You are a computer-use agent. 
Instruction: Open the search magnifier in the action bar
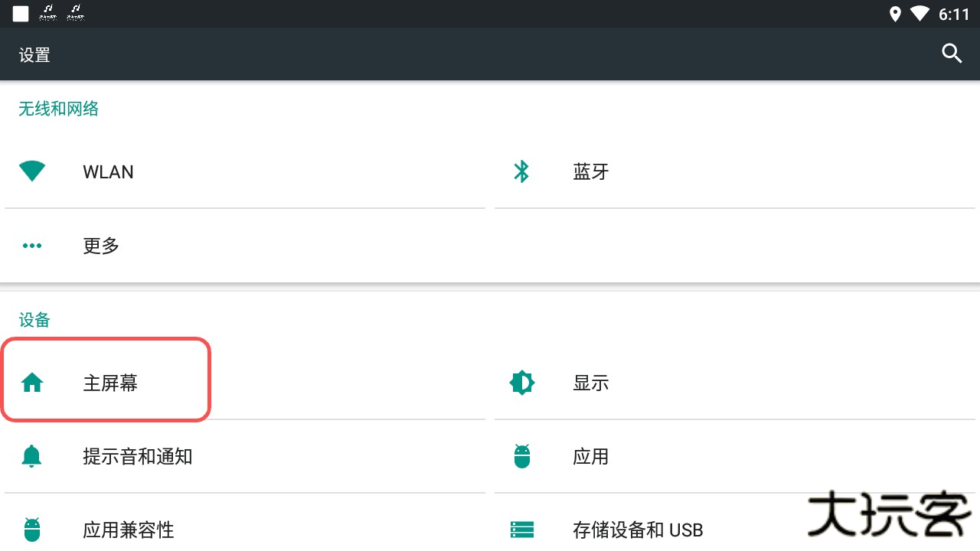pyautogui.click(x=951, y=54)
